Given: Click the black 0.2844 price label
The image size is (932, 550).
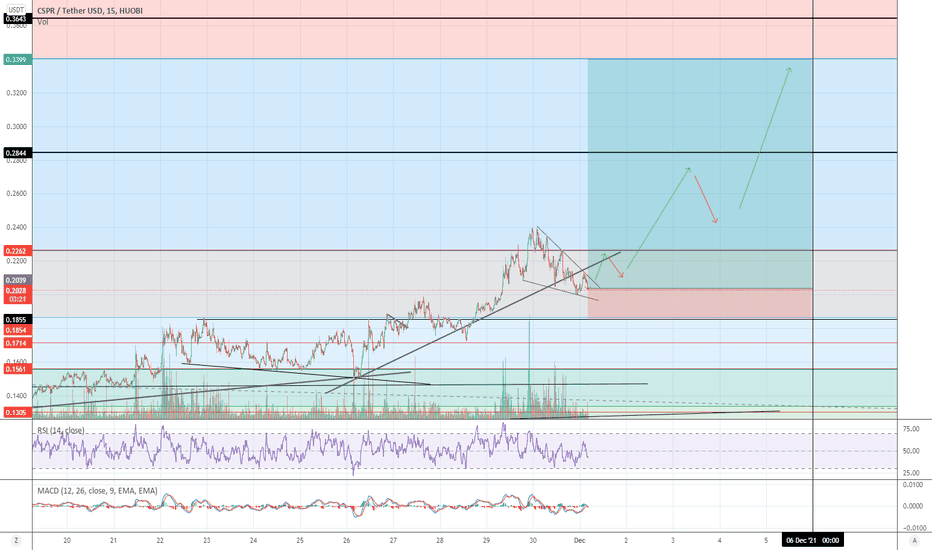Looking at the screenshot, I should point(16,153).
